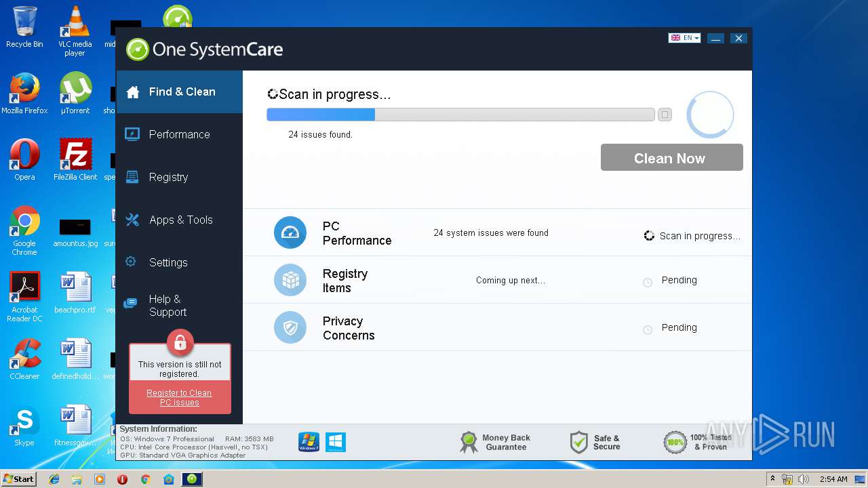The image size is (868, 488).
Task: Open the Find & Clean tab
Action: tap(179, 91)
